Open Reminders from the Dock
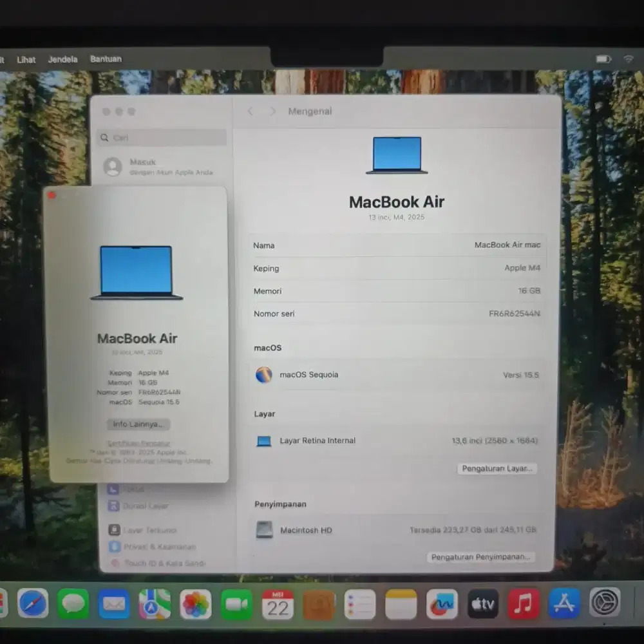 pos(360,604)
